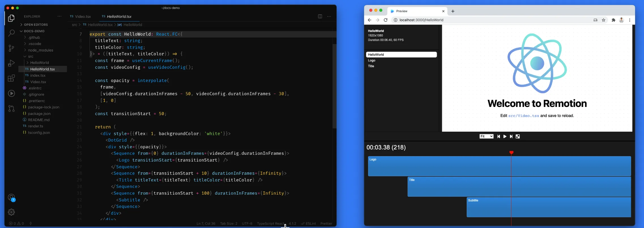
Task: Open the Extensions view icon
Action: click(x=11, y=78)
